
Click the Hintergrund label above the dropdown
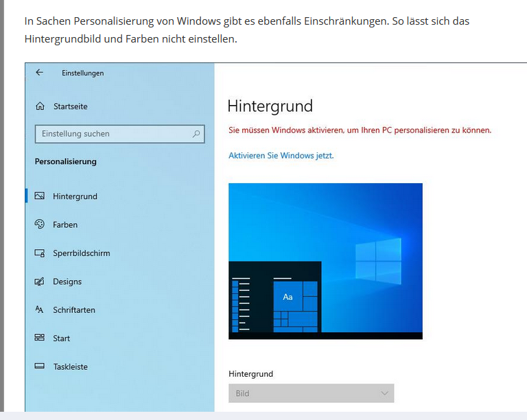pos(250,374)
